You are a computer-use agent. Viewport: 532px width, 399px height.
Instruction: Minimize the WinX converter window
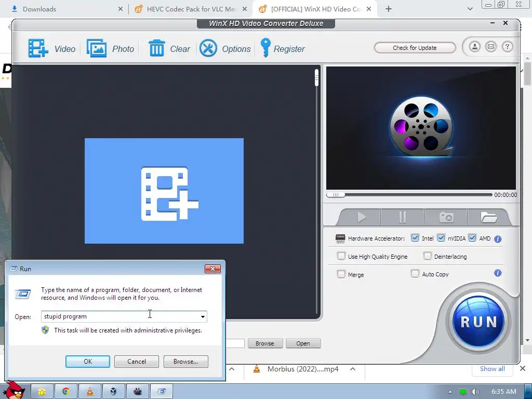493,23
